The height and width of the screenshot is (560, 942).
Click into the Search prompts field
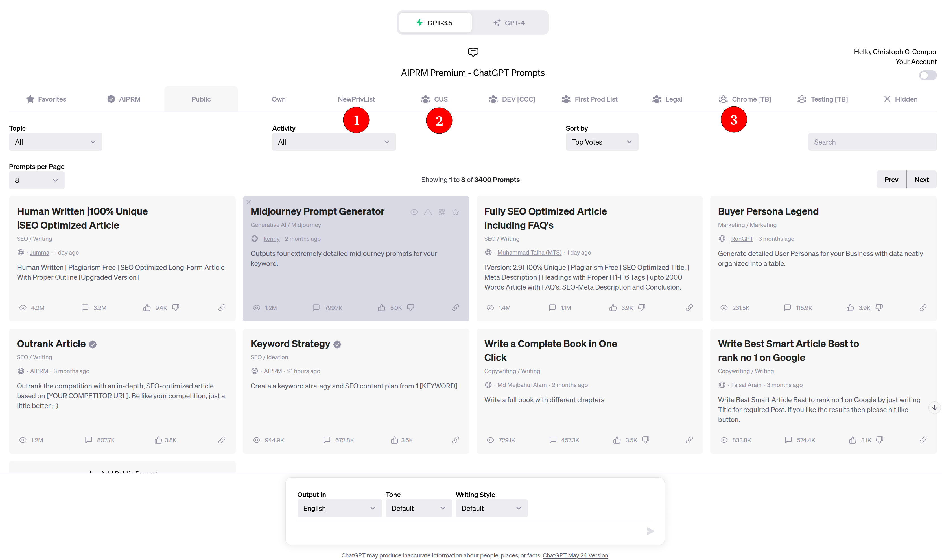(x=872, y=142)
